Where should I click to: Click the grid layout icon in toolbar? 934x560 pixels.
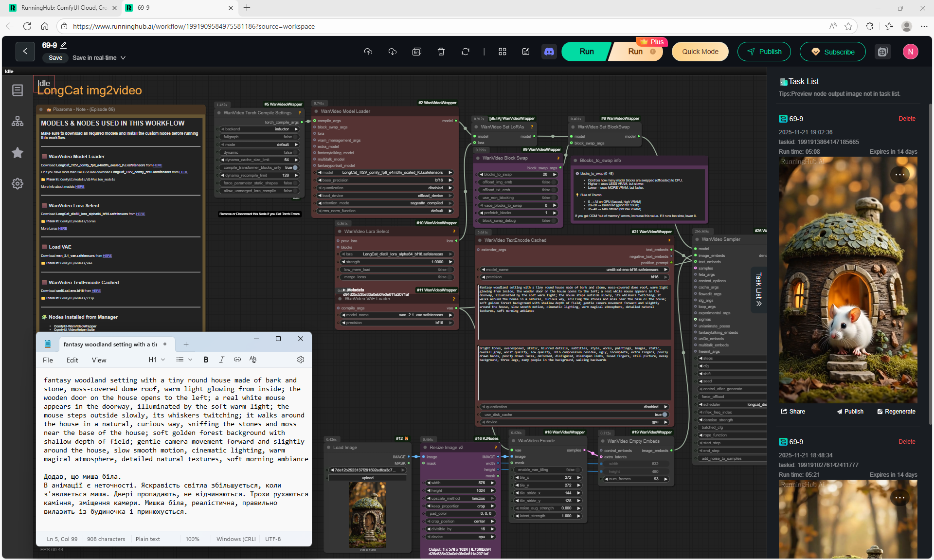(503, 52)
